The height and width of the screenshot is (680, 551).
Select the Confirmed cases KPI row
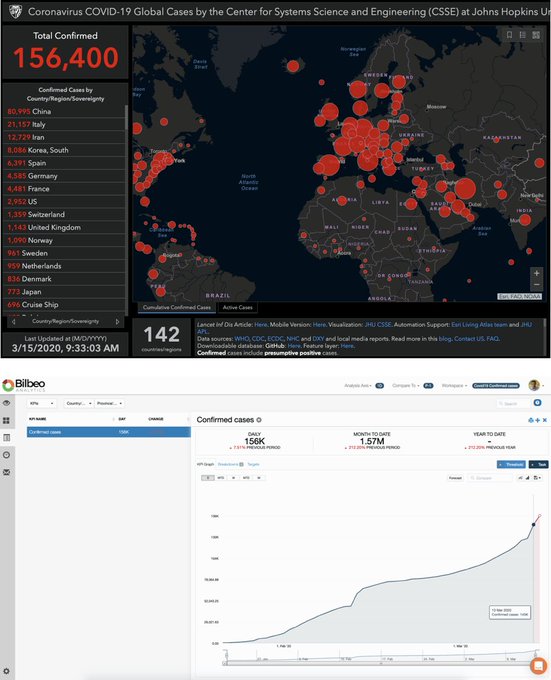[108, 432]
